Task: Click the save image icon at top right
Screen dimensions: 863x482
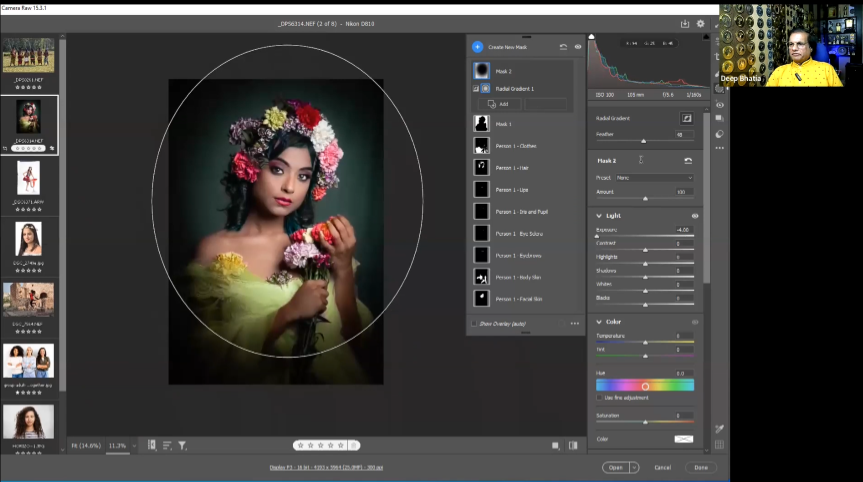Action: (685, 23)
